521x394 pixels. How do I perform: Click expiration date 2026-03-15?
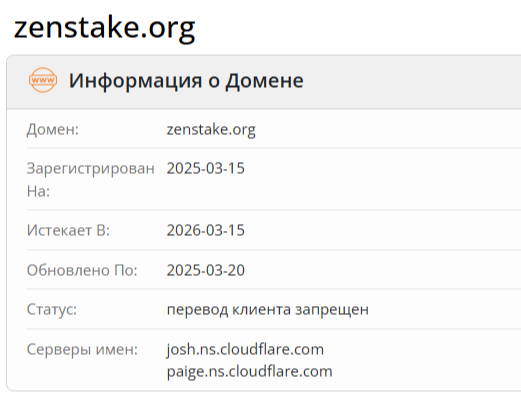tap(206, 230)
